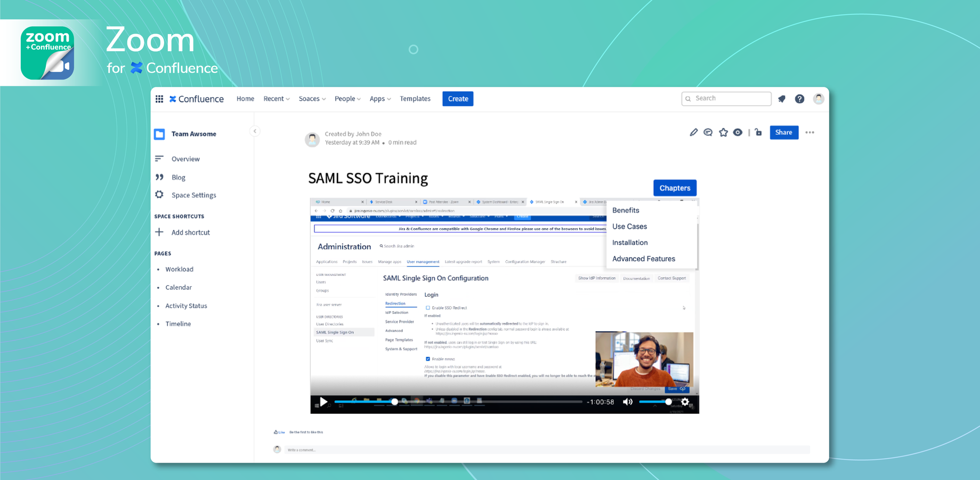Click the Like thumbs-up link
Image resolution: width=980 pixels, height=480 pixels.
click(279, 432)
